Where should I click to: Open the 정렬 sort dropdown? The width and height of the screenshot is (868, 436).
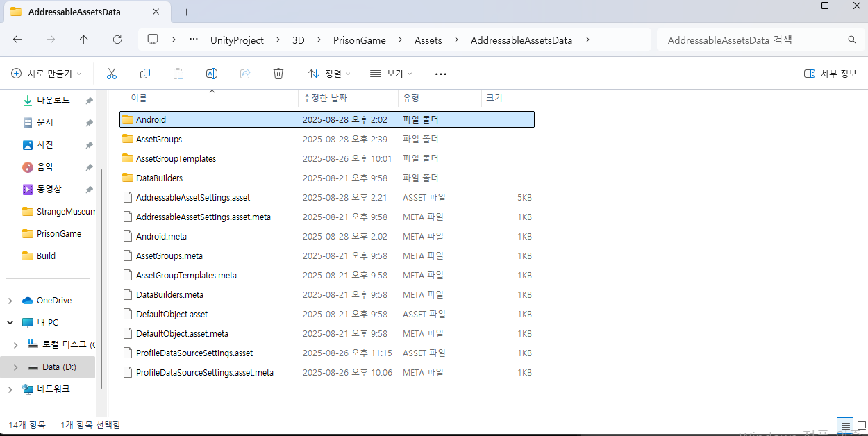pyautogui.click(x=329, y=74)
